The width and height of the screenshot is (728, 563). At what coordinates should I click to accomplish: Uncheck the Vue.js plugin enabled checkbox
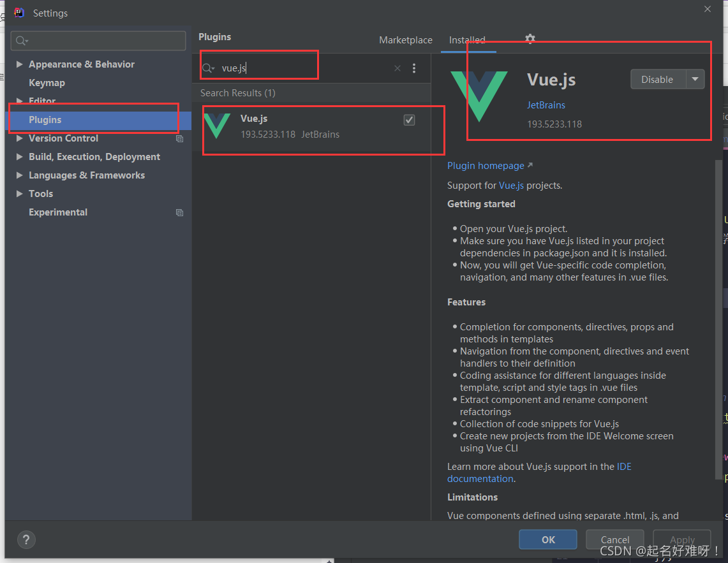click(x=409, y=121)
